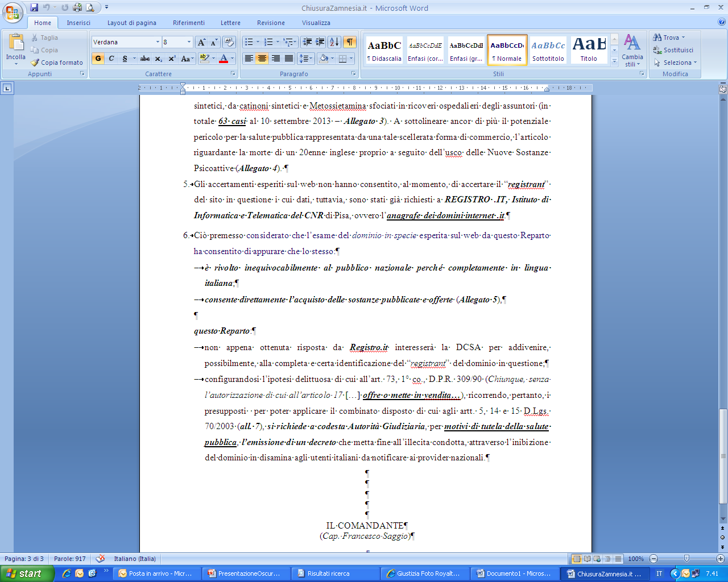Open font color dropdown arrow

pos(233,59)
